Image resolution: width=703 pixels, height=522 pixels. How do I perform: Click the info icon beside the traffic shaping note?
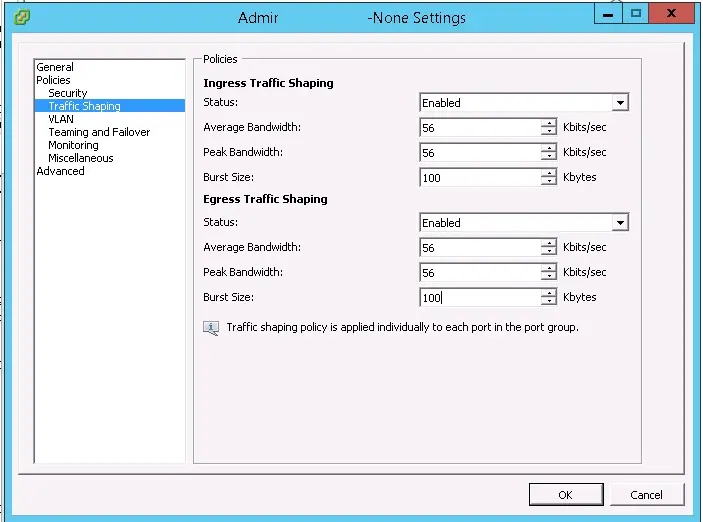coord(211,328)
